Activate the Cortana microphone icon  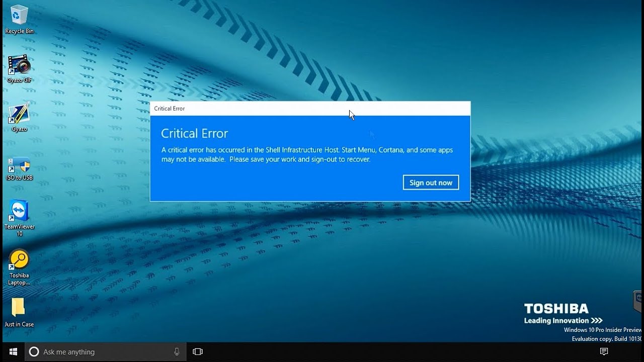coord(177,352)
